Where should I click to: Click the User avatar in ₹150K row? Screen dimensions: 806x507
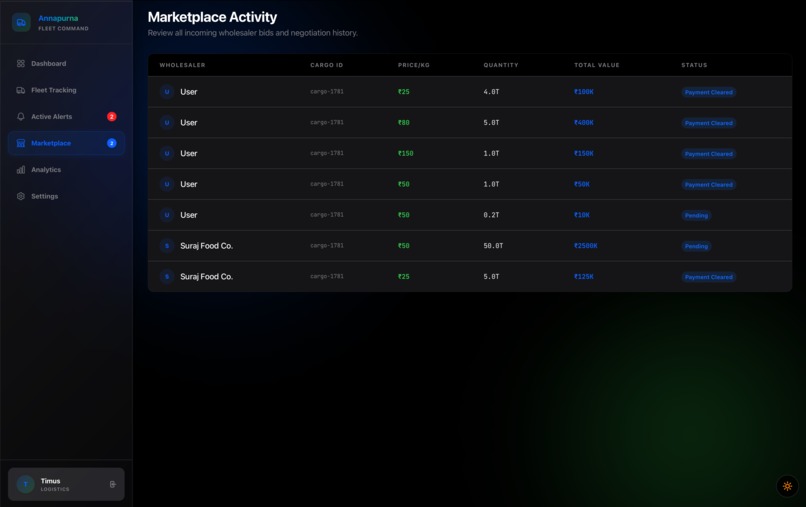pos(167,154)
